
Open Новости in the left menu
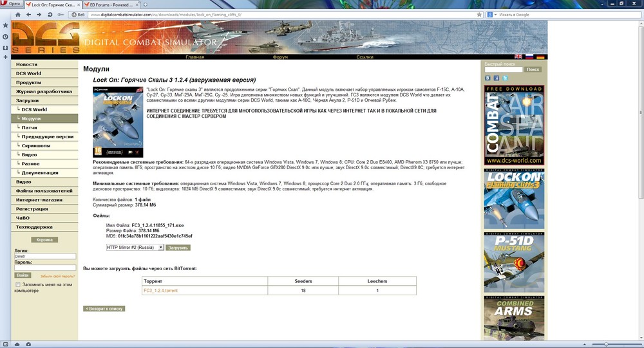(45, 64)
